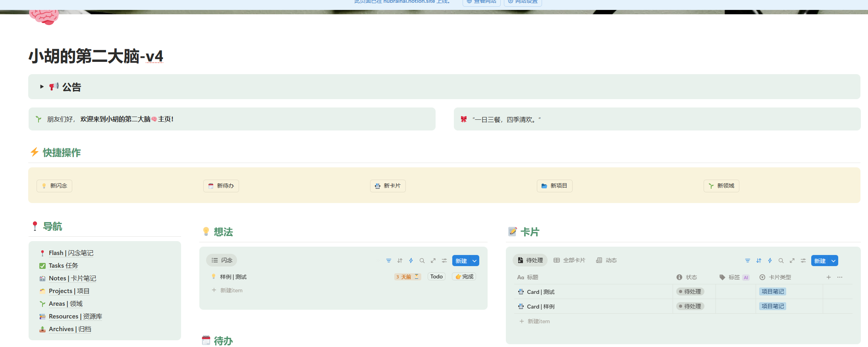
Task: Open filter icon in 想法 database
Action: [x=389, y=261]
